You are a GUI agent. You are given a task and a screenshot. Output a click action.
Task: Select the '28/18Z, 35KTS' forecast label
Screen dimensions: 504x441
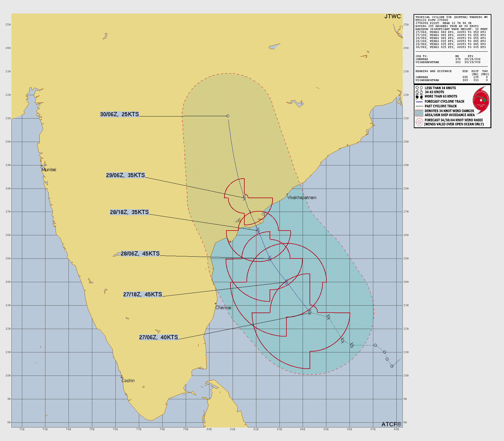(x=129, y=212)
